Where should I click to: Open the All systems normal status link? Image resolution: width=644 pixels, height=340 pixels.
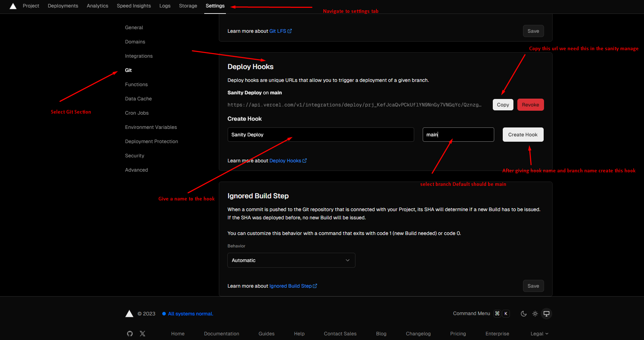190,314
